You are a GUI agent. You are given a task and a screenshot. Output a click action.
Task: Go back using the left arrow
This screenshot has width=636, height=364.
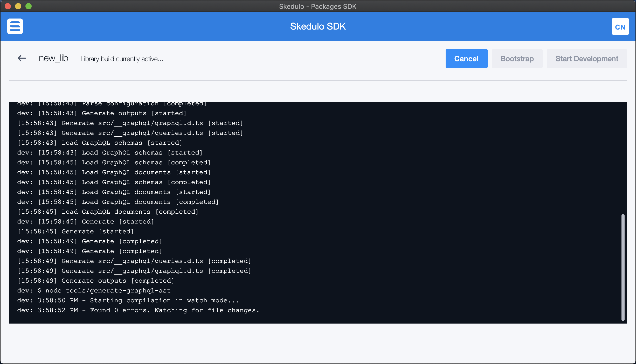pos(22,59)
